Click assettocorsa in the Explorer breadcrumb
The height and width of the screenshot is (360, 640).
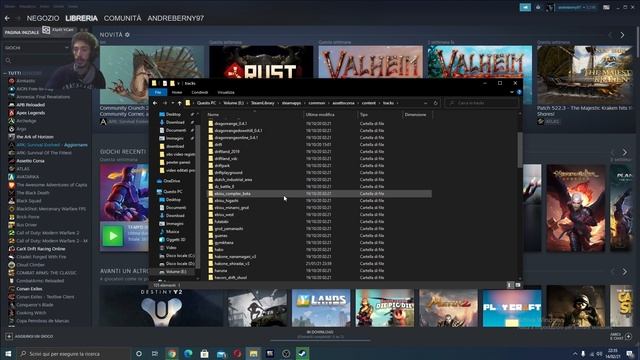pos(343,103)
